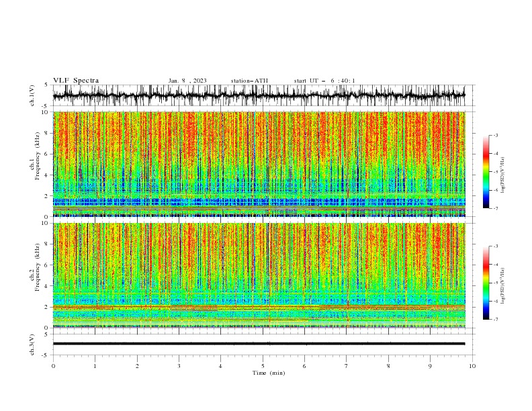Image resolution: width=532 pixels, height=411 pixels.
Task: Click time axis tick label '1'
Action: 95,366
